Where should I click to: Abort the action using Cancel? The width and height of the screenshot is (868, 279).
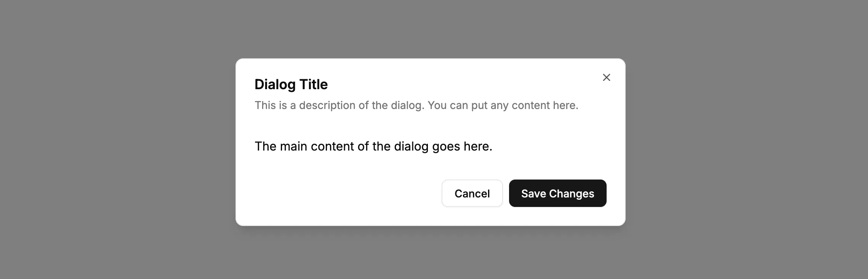tap(472, 193)
